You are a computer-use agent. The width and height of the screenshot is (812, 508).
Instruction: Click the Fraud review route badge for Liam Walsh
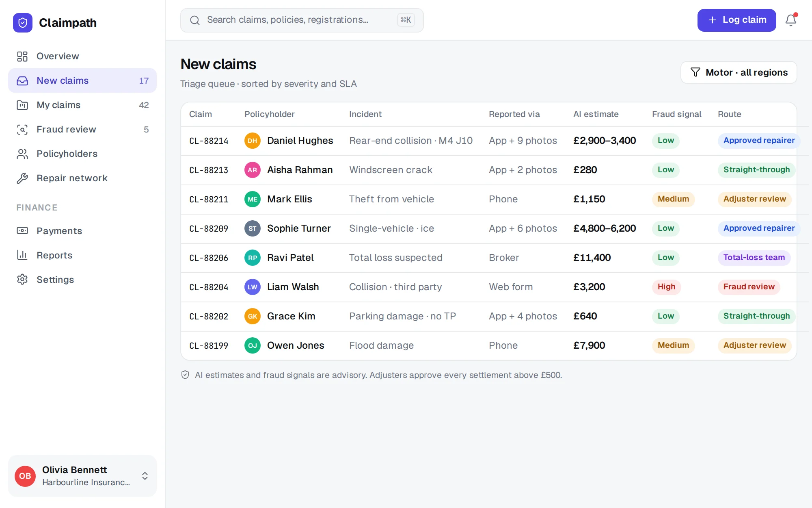click(749, 287)
